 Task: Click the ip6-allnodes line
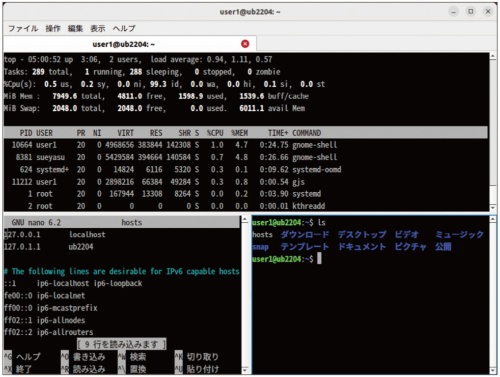click(45, 320)
